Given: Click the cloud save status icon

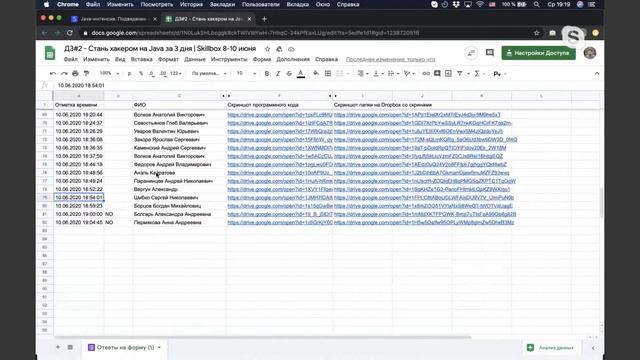Looking at the screenshot, I should (291, 49).
